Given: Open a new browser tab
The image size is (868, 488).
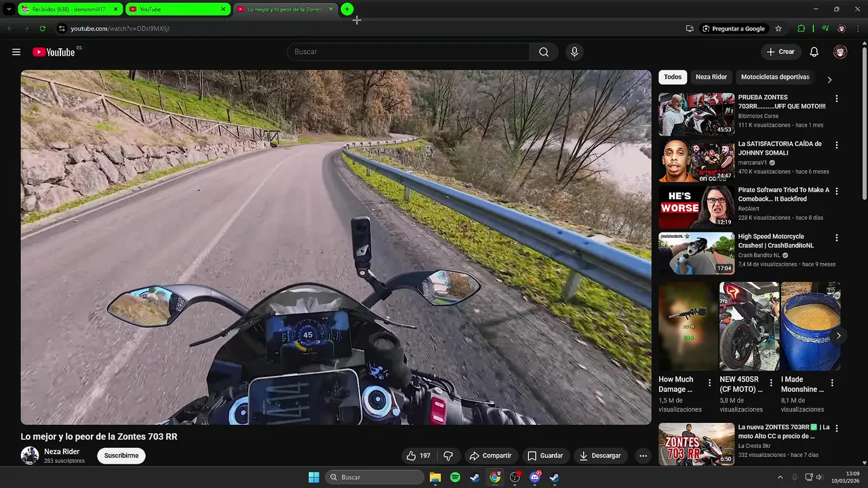Looking at the screenshot, I should click(x=347, y=9).
